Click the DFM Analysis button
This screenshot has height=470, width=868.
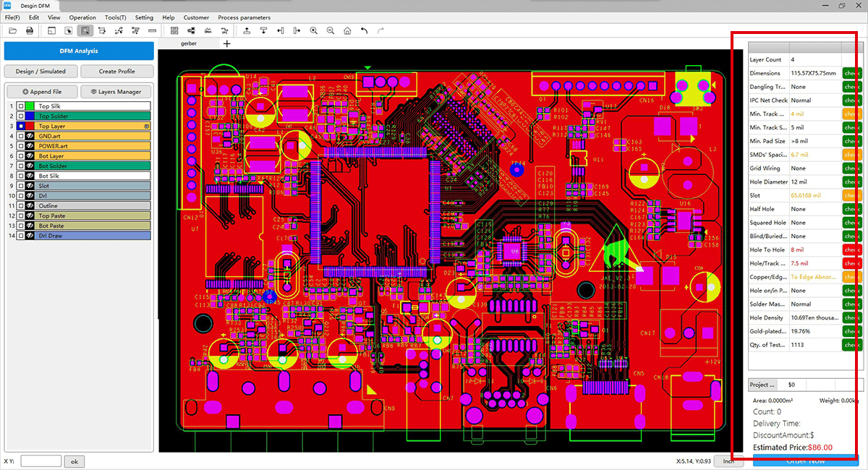(x=79, y=51)
